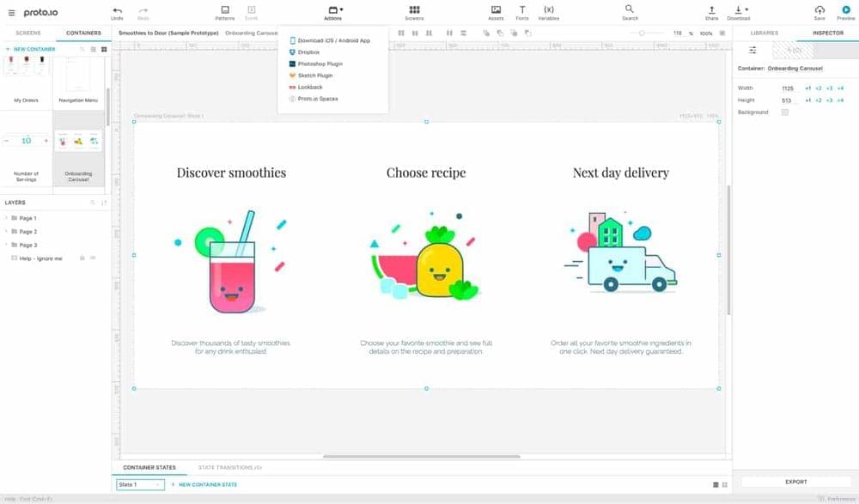
Task: Click the zoom percentage input field
Action: (x=678, y=33)
